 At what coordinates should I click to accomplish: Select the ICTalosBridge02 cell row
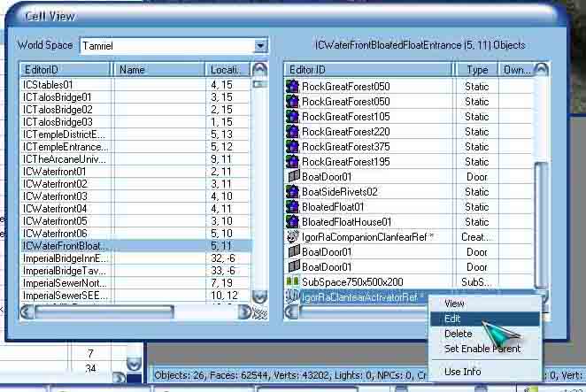135,110
